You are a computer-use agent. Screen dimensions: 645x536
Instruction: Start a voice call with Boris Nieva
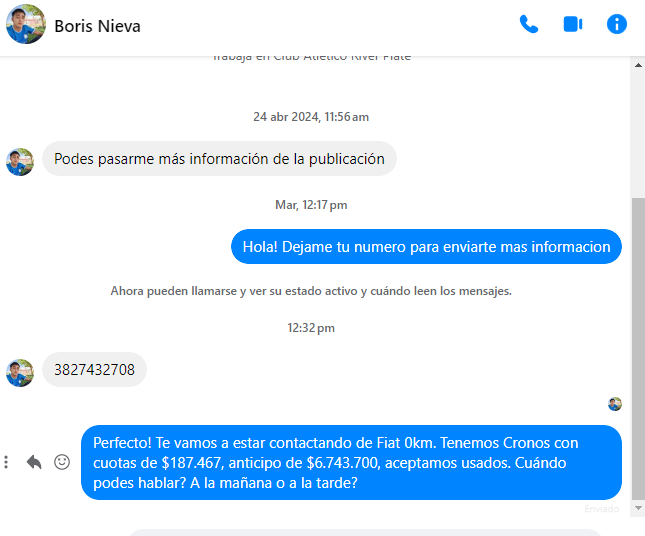[529, 24]
